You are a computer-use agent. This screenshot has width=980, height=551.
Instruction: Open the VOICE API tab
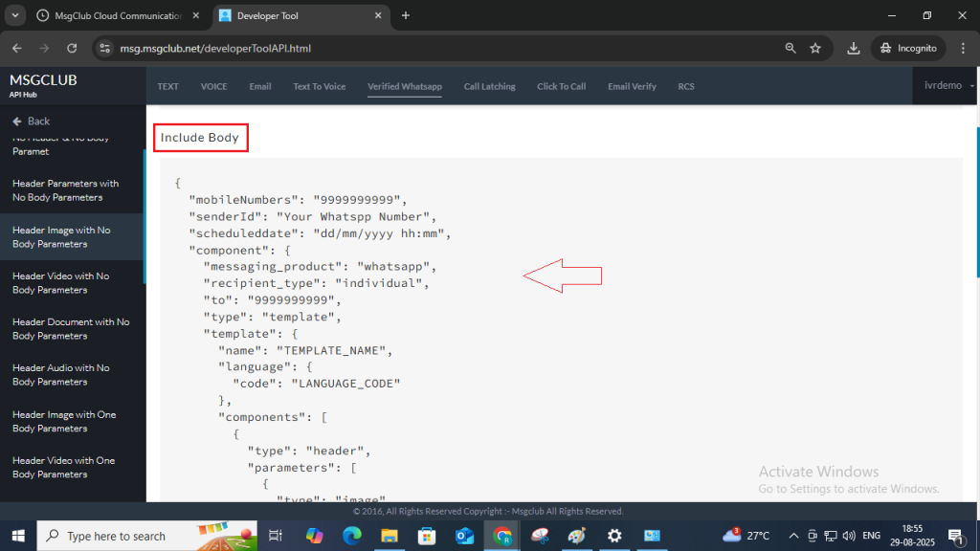tap(213, 86)
